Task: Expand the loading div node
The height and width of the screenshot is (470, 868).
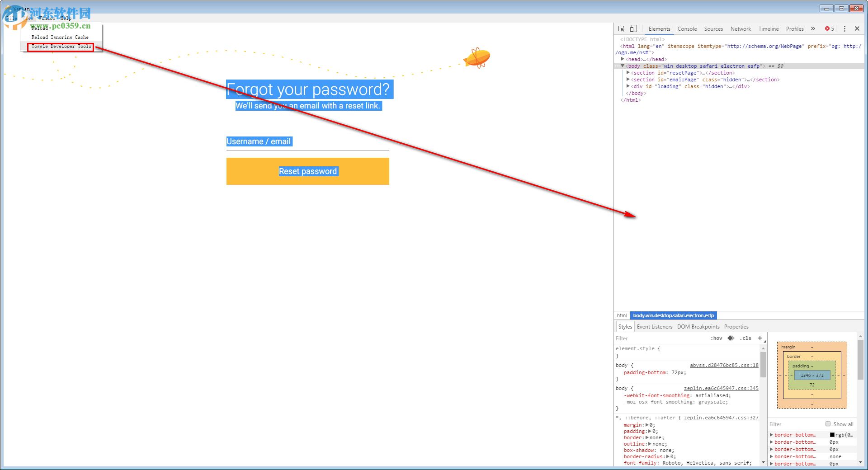Action: point(628,86)
